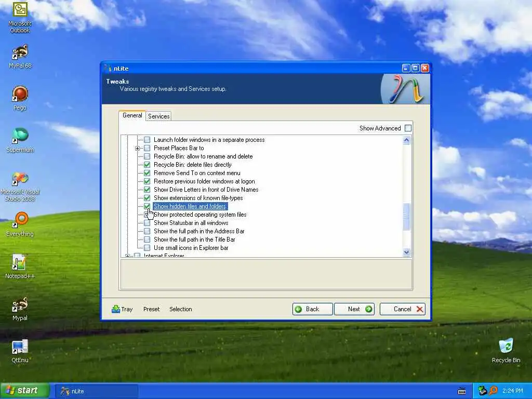Open the Preset menu
Viewport: 532px width, 399px height.
tap(151, 309)
